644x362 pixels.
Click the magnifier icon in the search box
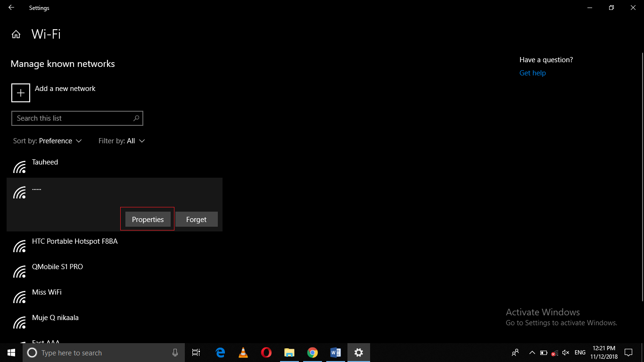[136, 118]
